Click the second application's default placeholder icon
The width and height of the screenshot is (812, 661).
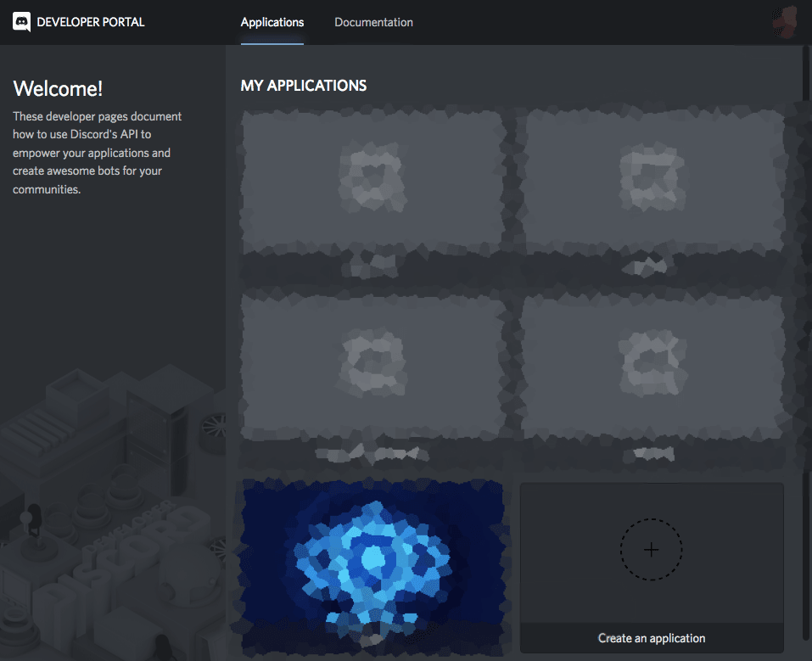point(652,180)
